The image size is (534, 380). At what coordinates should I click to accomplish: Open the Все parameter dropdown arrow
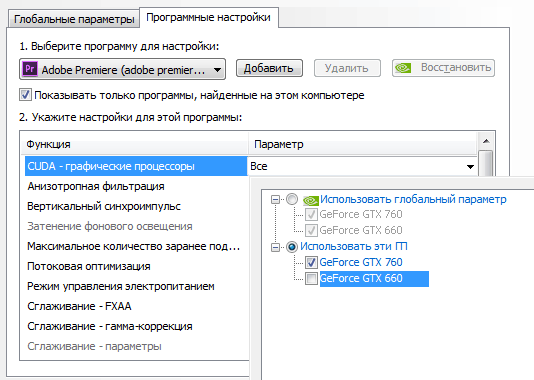coord(470,167)
